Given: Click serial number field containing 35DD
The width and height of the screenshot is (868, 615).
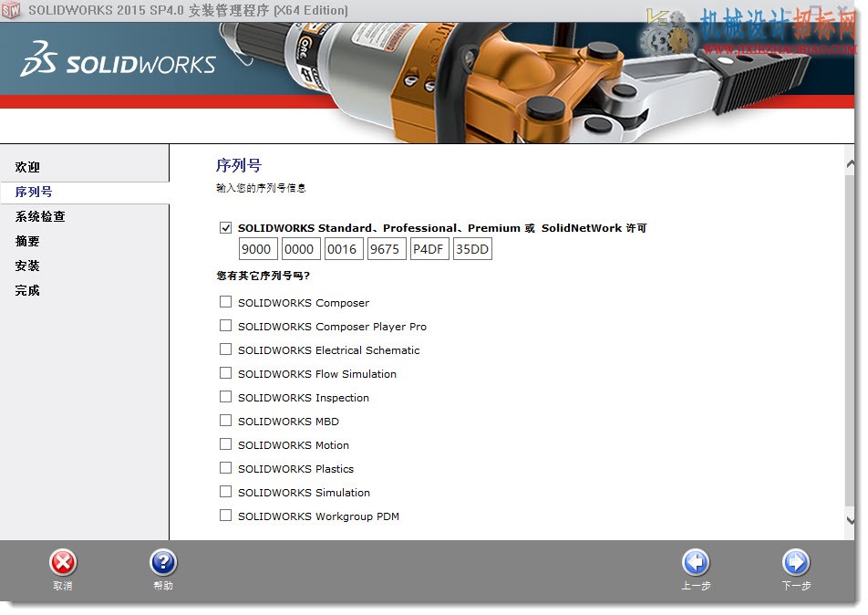Looking at the screenshot, I should 472,249.
